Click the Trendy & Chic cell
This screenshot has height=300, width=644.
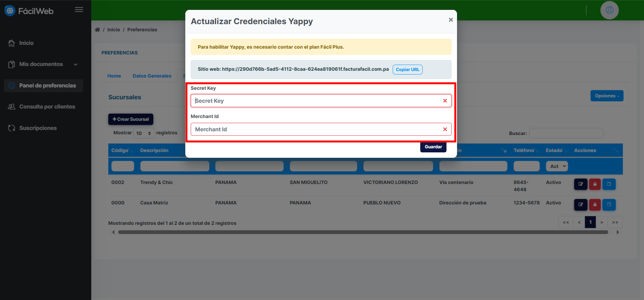[x=156, y=182]
